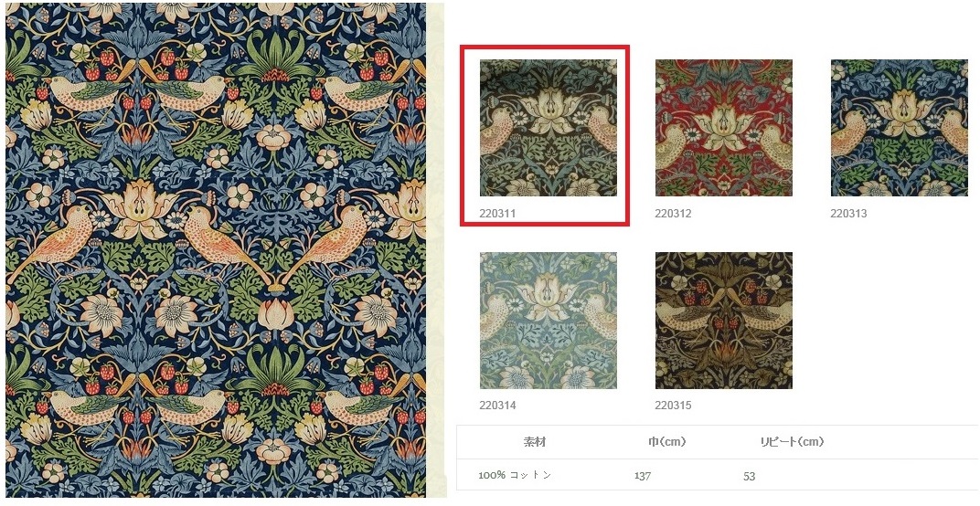Select the 100% コットン material cell

(x=515, y=475)
